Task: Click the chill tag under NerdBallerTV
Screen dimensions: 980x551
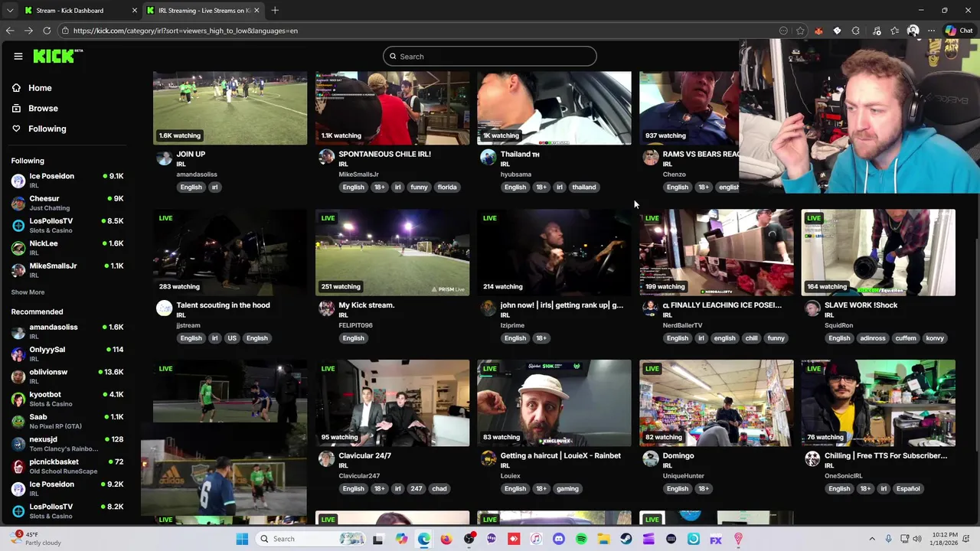Action: coord(751,338)
